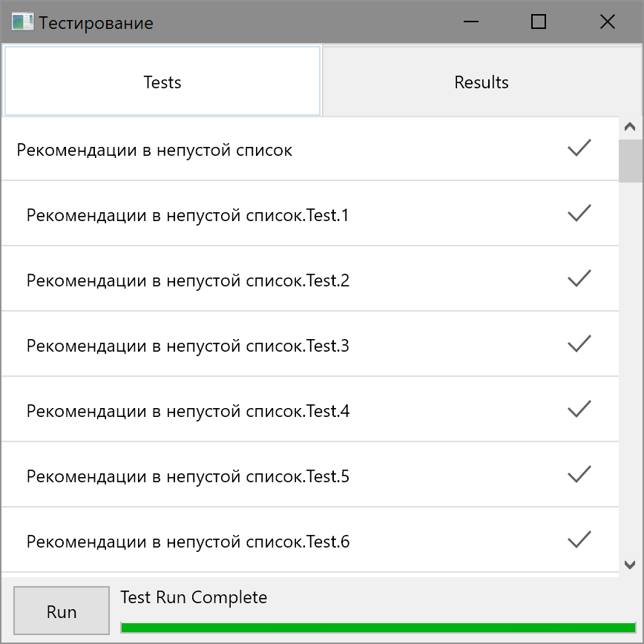
Task: Select the Tests tab
Action: pyautogui.click(x=162, y=82)
